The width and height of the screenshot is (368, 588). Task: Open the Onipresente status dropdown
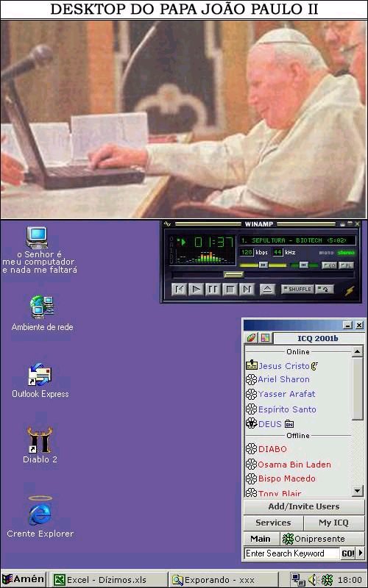click(322, 539)
